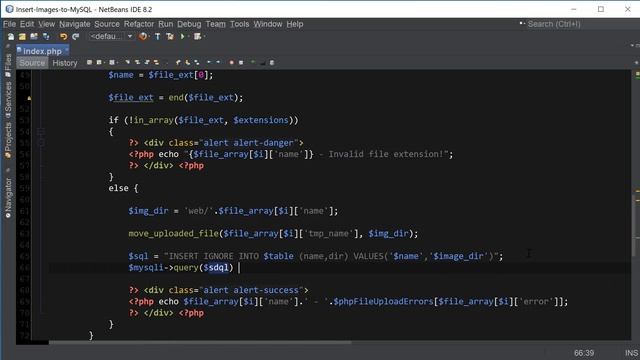Click the "else {" line in the code
Screen dimensions: 640x360
[x=123, y=188]
